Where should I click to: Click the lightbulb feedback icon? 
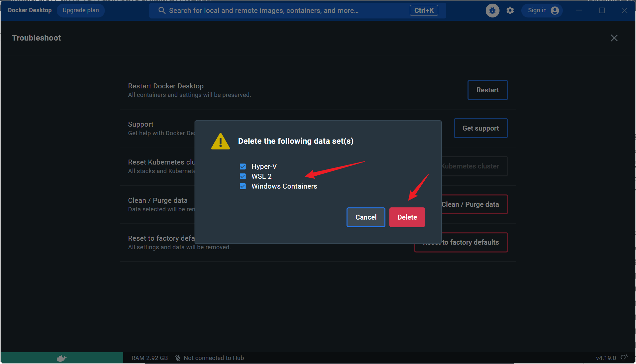(624, 358)
